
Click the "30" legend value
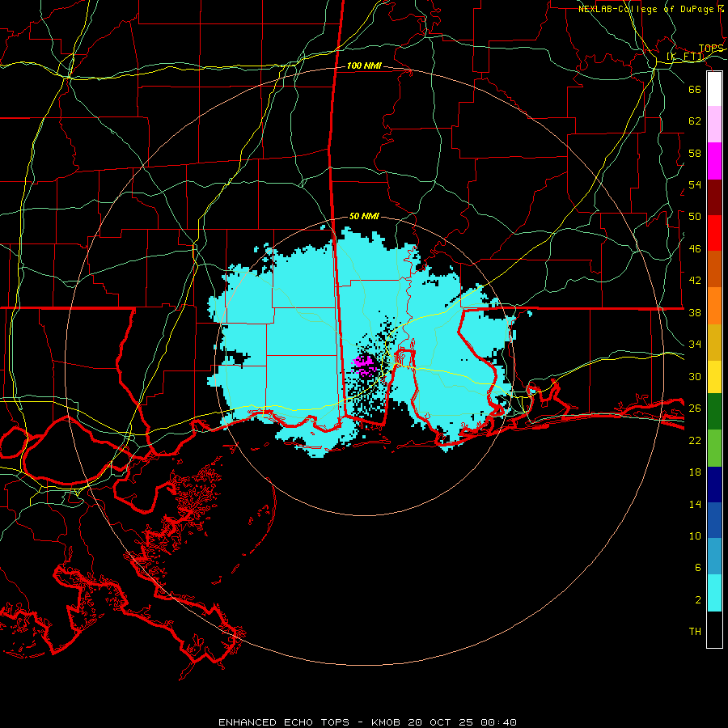tap(695, 376)
